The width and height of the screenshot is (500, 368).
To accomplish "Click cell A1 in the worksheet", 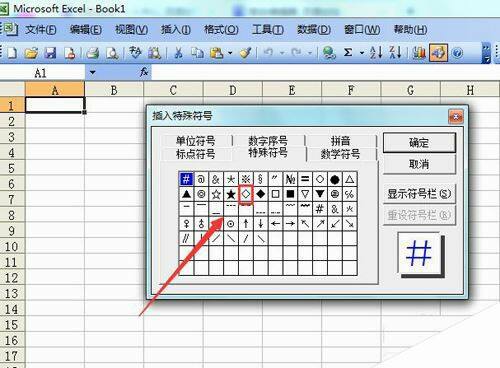I will pos(55,105).
